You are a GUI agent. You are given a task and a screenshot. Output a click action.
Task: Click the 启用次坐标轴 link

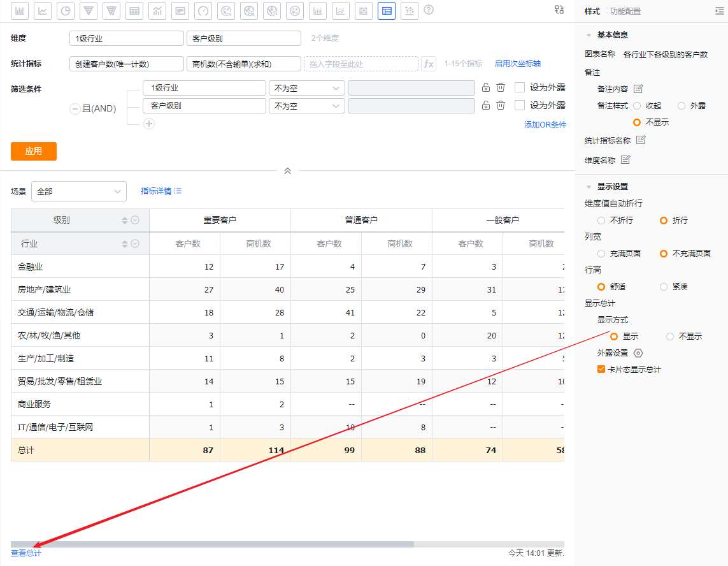518,64
